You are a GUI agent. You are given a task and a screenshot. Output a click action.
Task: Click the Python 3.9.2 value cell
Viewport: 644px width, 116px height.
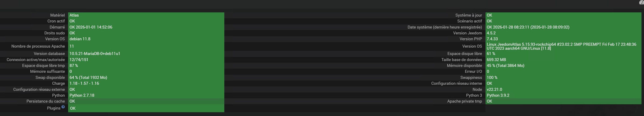click(498, 95)
